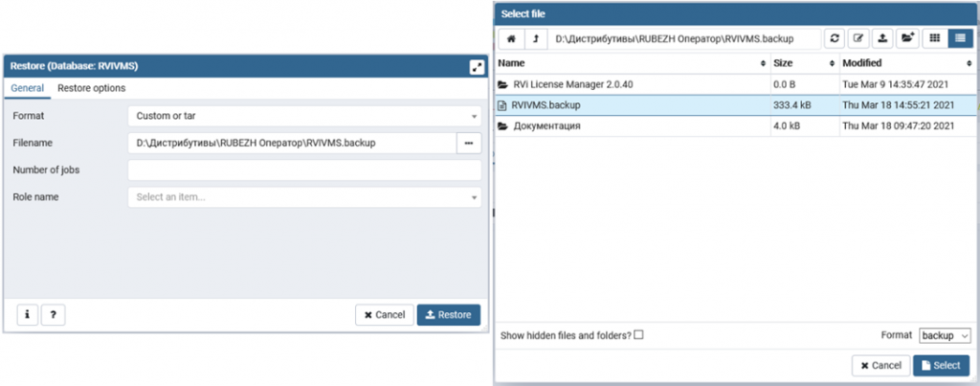Enable Show hidden files and folders
Viewport: 980px width, 386px height.
(638, 335)
